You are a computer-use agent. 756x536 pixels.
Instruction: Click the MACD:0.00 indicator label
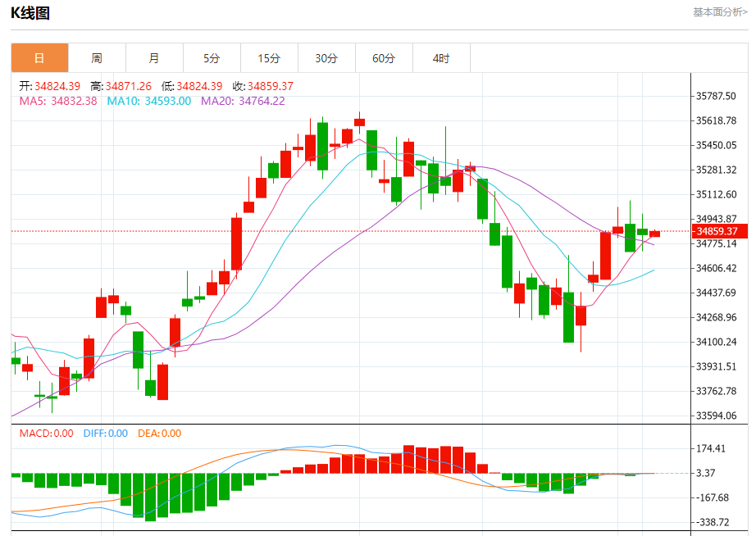[46, 434]
